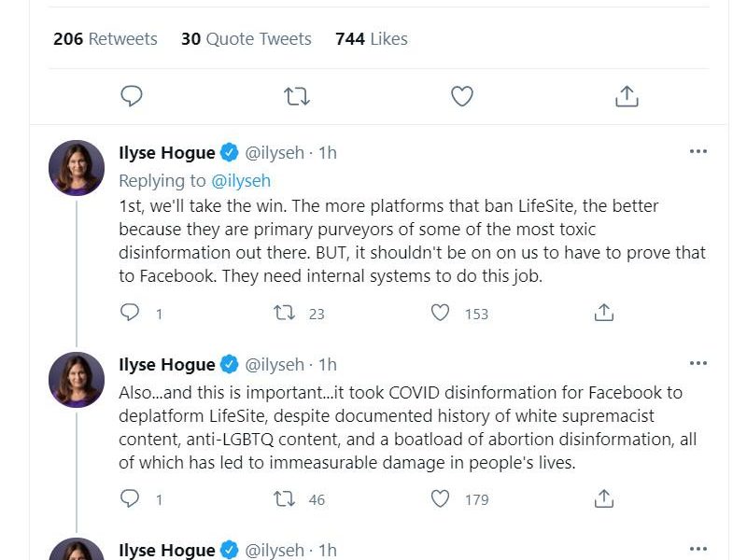This screenshot has width=747, height=560.
Task: Retweet the tweet with 23 retweets
Action: [284, 314]
